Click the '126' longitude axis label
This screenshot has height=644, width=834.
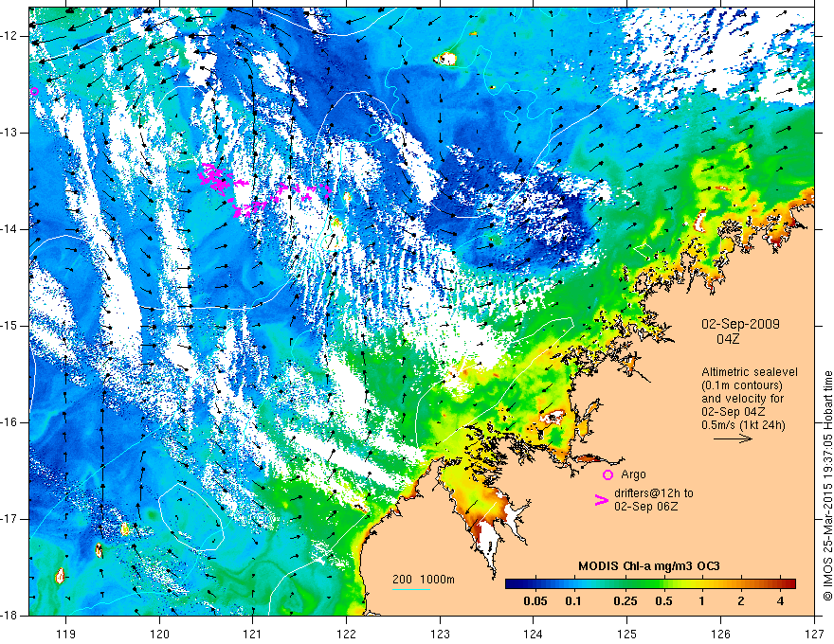pos(720,634)
